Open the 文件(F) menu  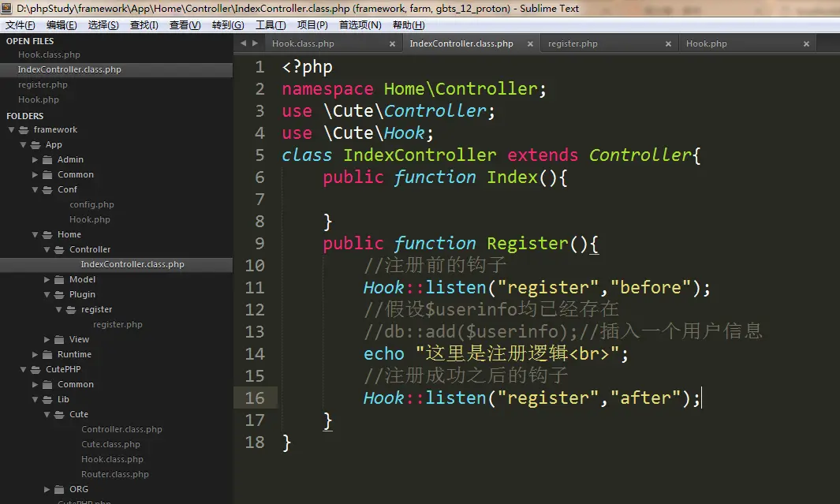pos(21,25)
